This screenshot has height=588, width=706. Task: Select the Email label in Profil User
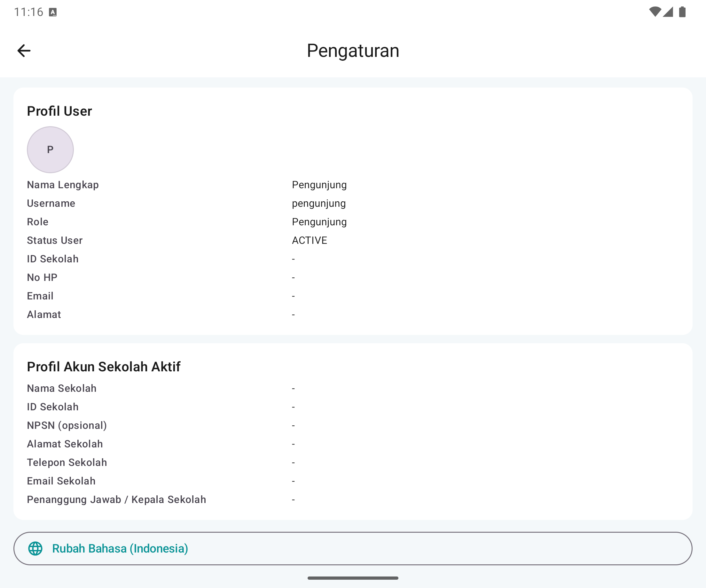point(40,296)
